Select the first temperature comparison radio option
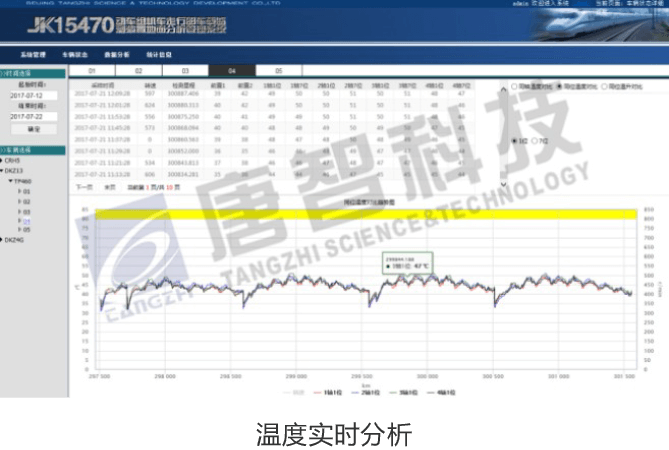The width and height of the screenshot is (669, 450). [514, 87]
